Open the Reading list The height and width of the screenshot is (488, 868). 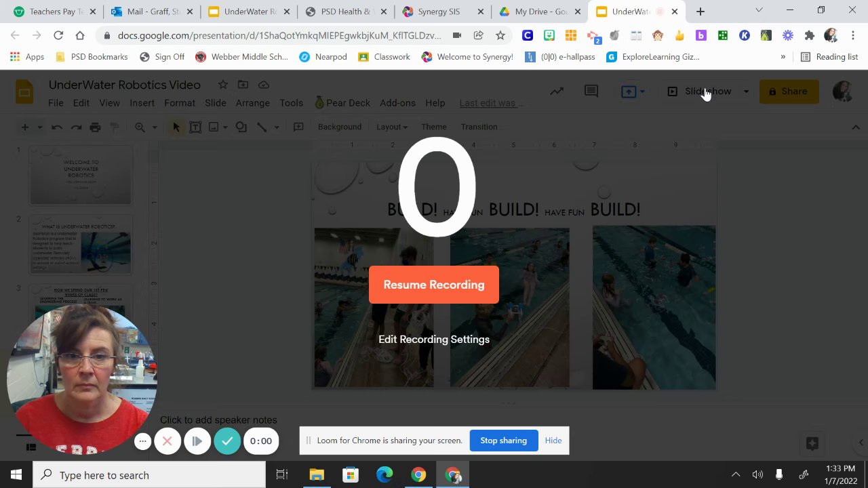tap(829, 57)
